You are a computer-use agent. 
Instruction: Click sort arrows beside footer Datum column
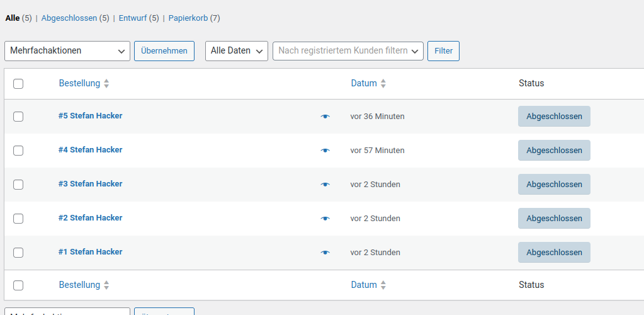pos(383,285)
